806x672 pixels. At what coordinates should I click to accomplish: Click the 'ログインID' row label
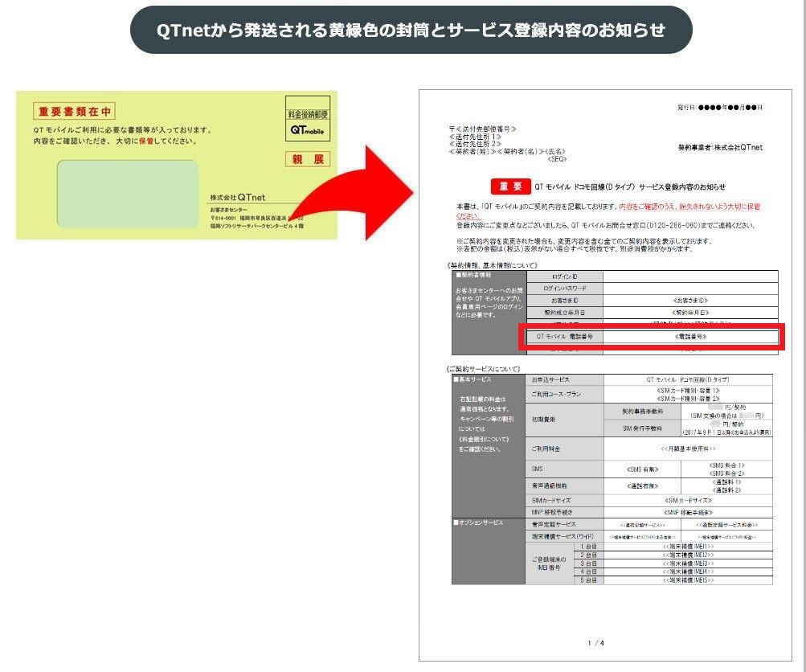(x=564, y=277)
